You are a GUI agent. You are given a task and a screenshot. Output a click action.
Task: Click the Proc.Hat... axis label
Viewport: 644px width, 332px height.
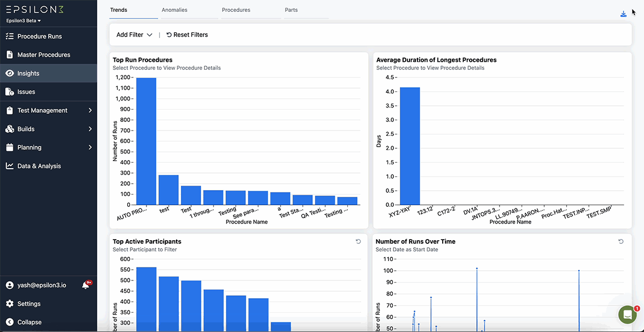pyautogui.click(x=554, y=213)
